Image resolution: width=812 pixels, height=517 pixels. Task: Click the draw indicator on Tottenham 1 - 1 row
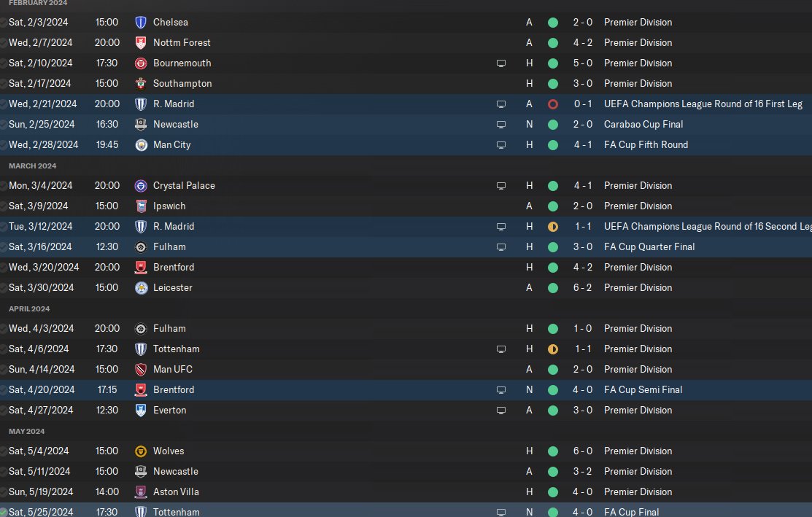[x=553, y=349]
